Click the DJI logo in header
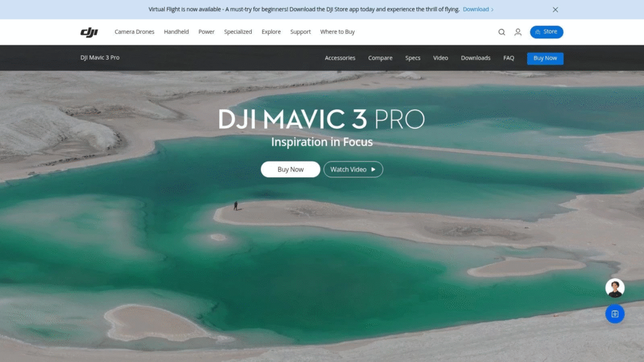 pos(89,32)
